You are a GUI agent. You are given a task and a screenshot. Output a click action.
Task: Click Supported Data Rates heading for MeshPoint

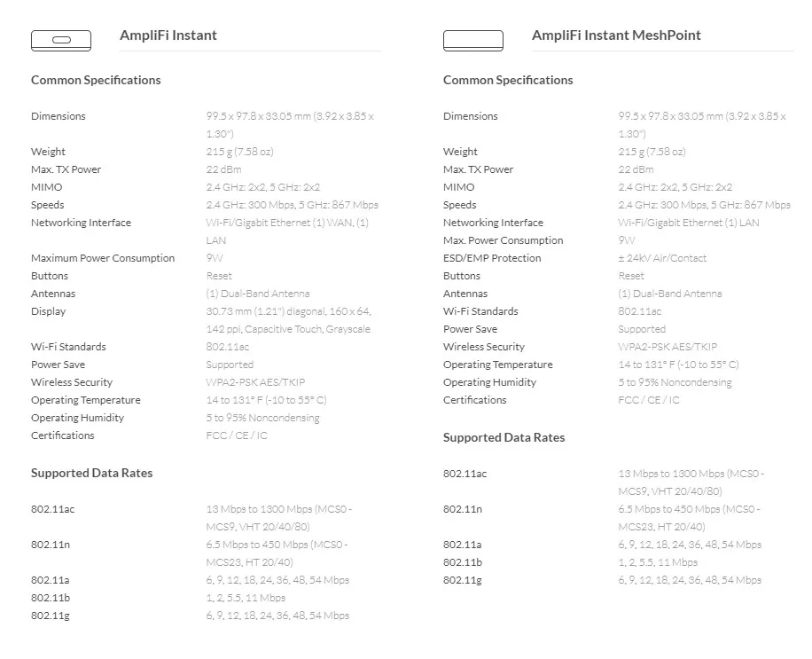pos(504,438)
